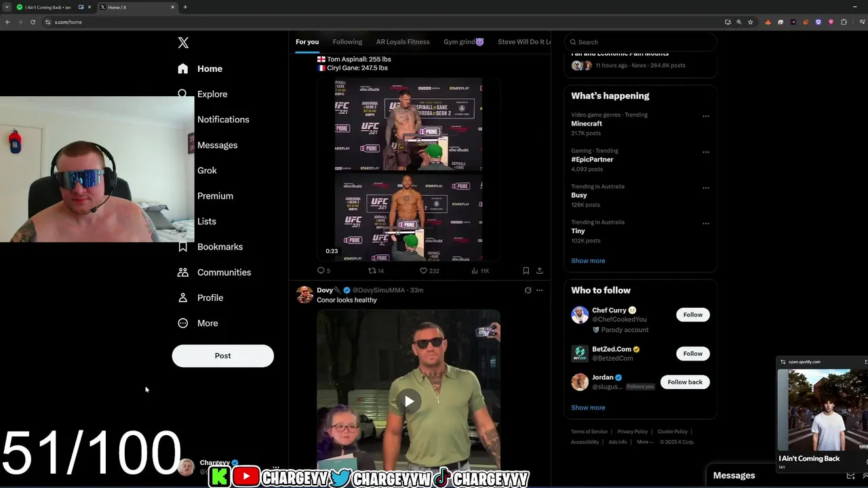
Task: Open more options for Minecraft trend
Action: click(705, 116)
